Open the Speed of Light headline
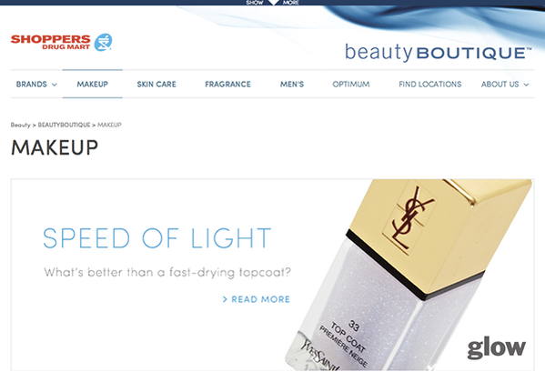545x392 pixels. (x=156, y=238)
